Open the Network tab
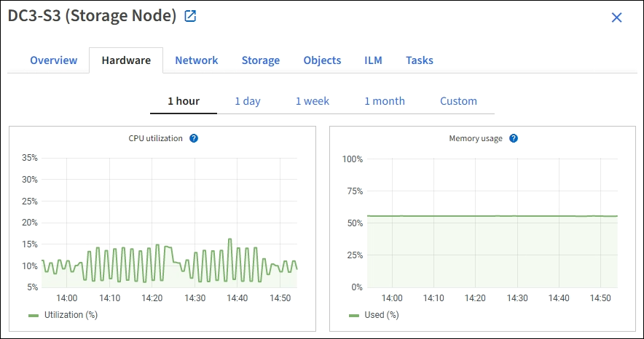 pos(196,60)
